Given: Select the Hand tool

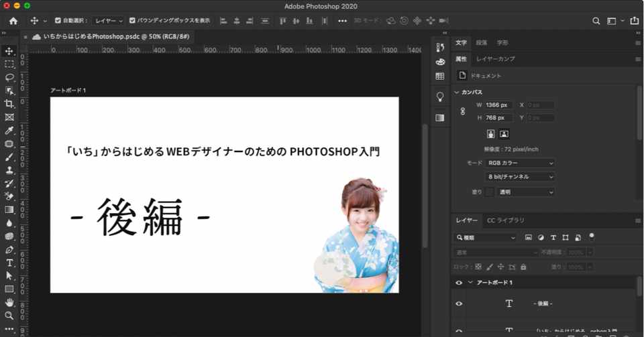Looking at the screenshot, I should (x=9, y=303).
